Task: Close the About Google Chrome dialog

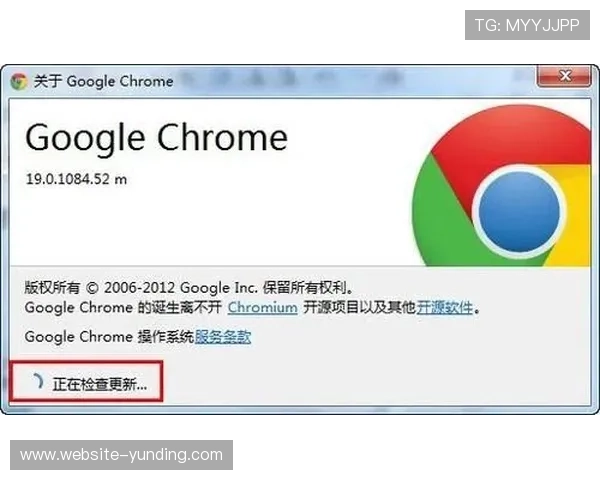Action: pos(564,76)
